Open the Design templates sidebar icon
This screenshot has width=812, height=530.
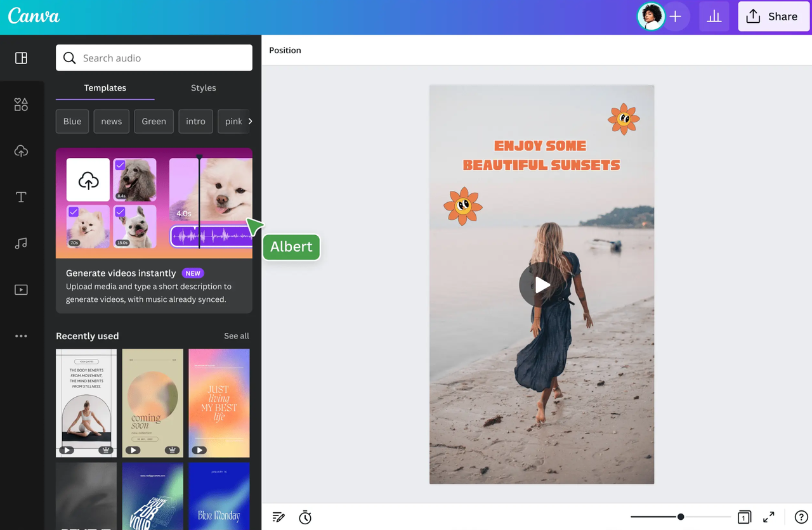coord(21,58)
